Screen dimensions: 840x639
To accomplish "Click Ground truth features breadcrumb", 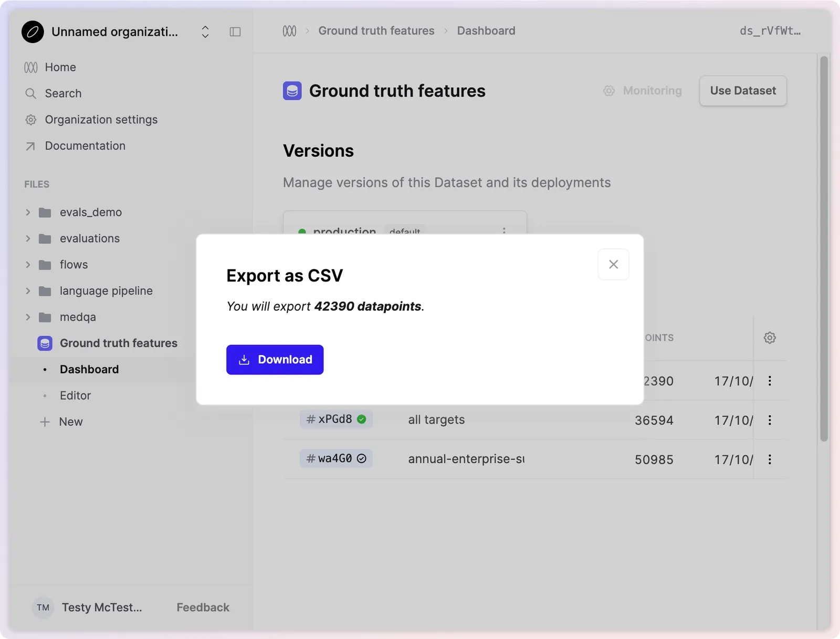I will pyautogui.click(x=376, y=31).
